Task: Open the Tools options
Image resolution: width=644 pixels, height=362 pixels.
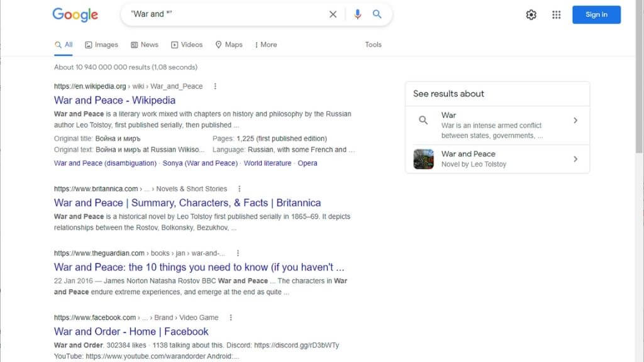Action: pos(373,45)
